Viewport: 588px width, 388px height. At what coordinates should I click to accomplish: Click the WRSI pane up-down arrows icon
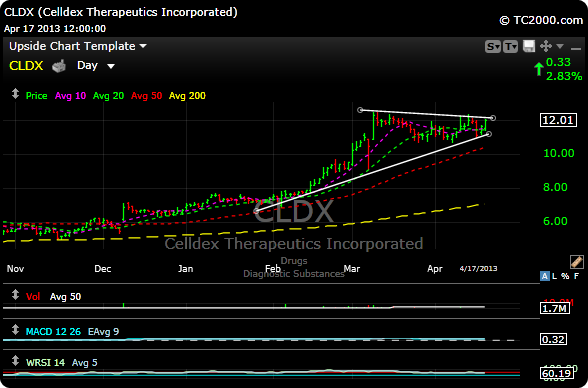(15, 361)
